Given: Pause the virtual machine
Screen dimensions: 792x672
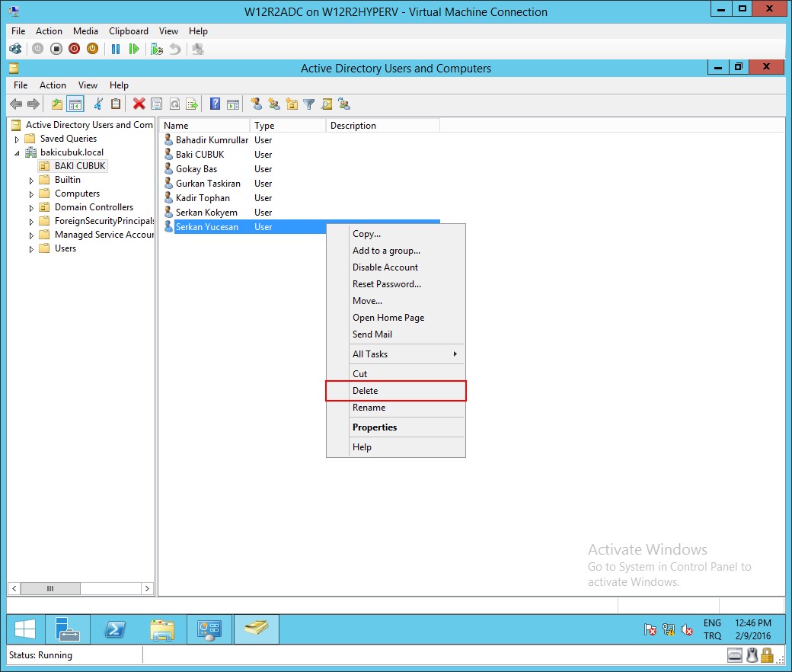Looking at the screenshot, I should 116,49.
